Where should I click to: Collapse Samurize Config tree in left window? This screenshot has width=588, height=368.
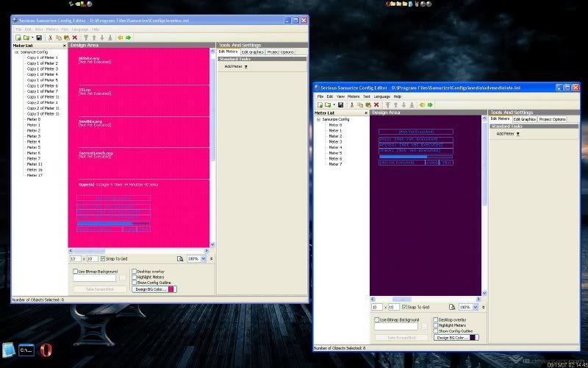[x=16, y=52]
